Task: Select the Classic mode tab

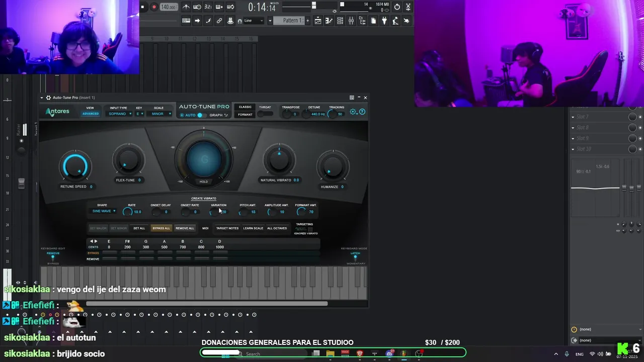Action: 245,107
